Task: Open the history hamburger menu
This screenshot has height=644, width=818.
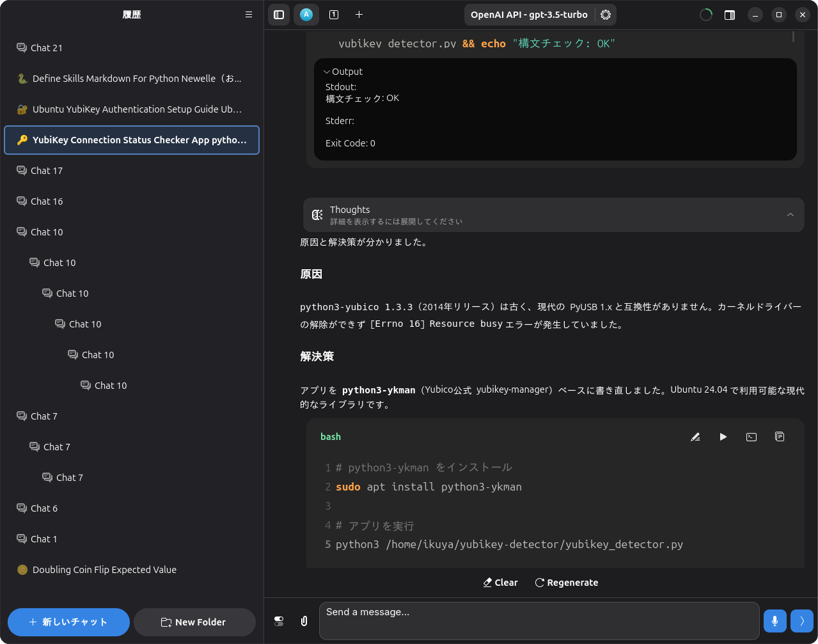Action: click(249, 14)
